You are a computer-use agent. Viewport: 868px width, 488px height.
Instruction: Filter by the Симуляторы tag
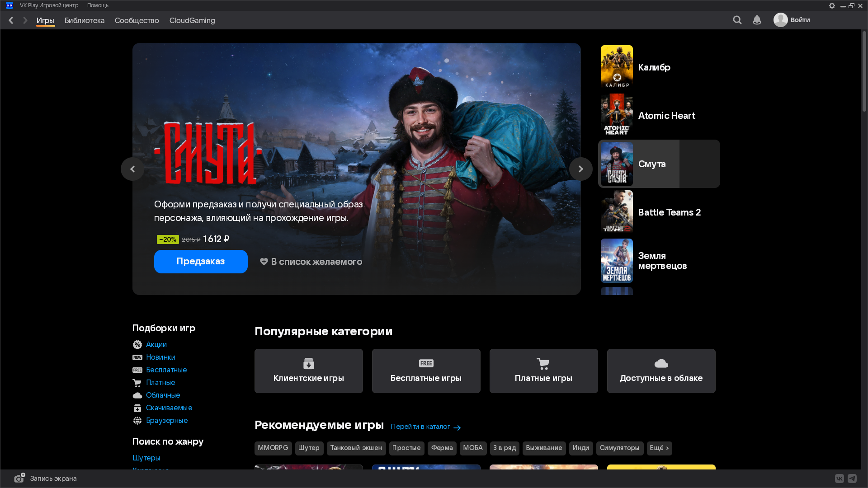click(x=620, y=448)
